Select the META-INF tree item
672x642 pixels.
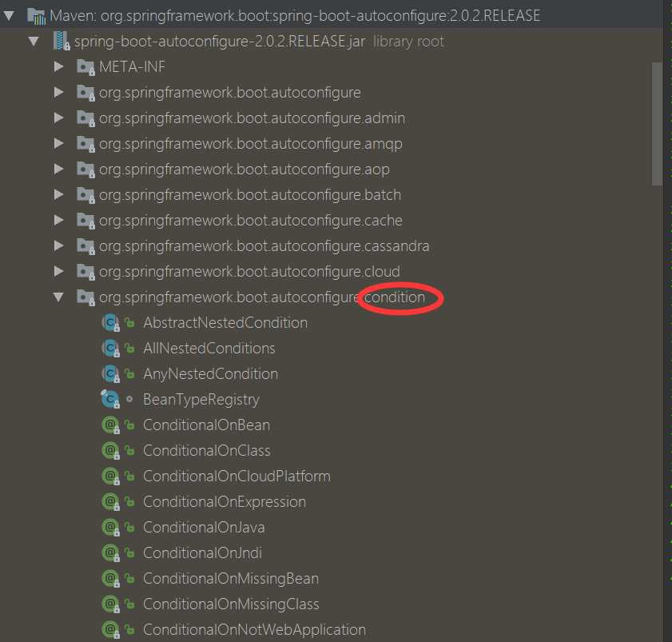coord(132,67)
